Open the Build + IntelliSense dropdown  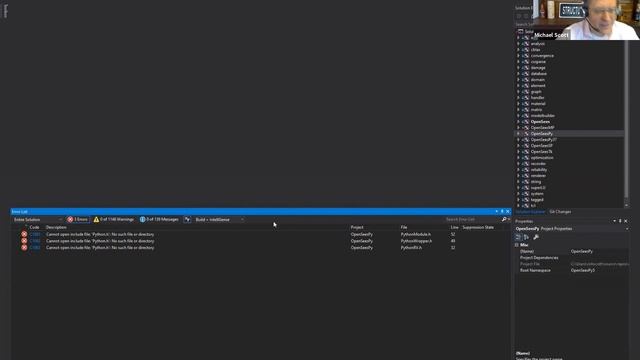pyautogui.click(x=219, y=220)
